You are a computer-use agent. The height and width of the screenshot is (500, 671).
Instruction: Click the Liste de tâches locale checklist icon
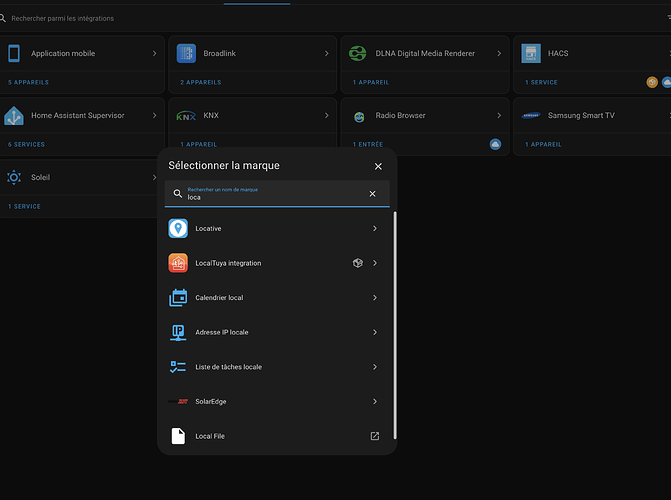(178, 367)
